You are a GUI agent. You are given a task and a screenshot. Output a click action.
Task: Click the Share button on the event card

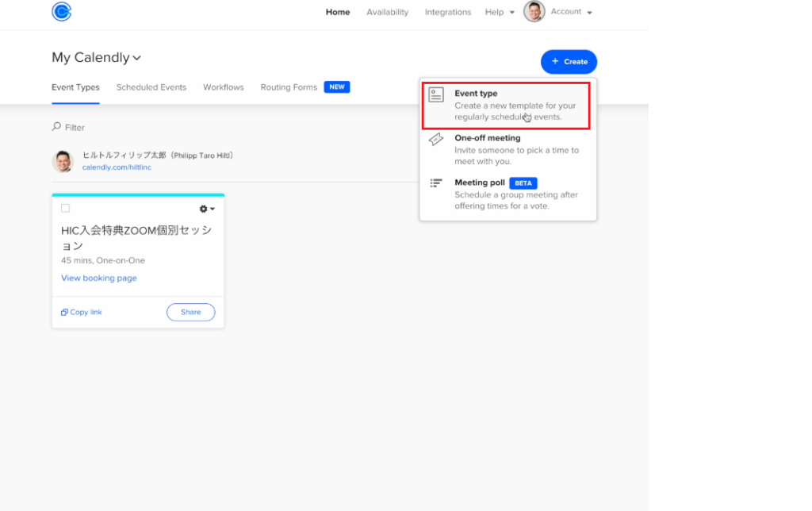(190, 312)
